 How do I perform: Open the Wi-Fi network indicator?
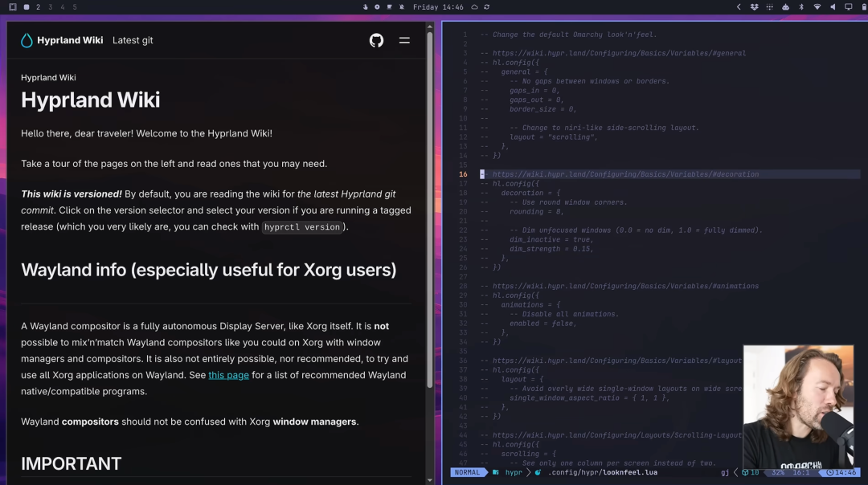(817, 7)
